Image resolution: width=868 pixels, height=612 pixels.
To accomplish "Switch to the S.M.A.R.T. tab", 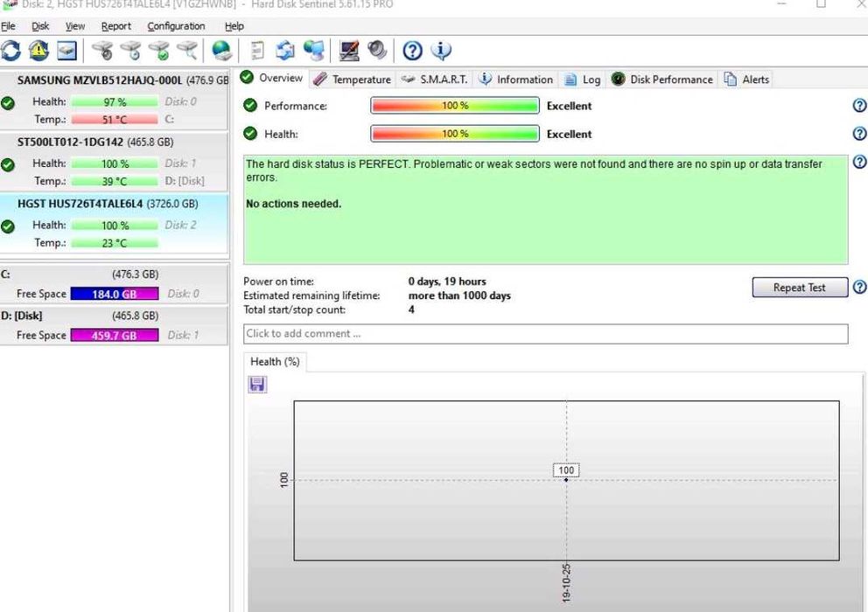I will coord(435,80).
